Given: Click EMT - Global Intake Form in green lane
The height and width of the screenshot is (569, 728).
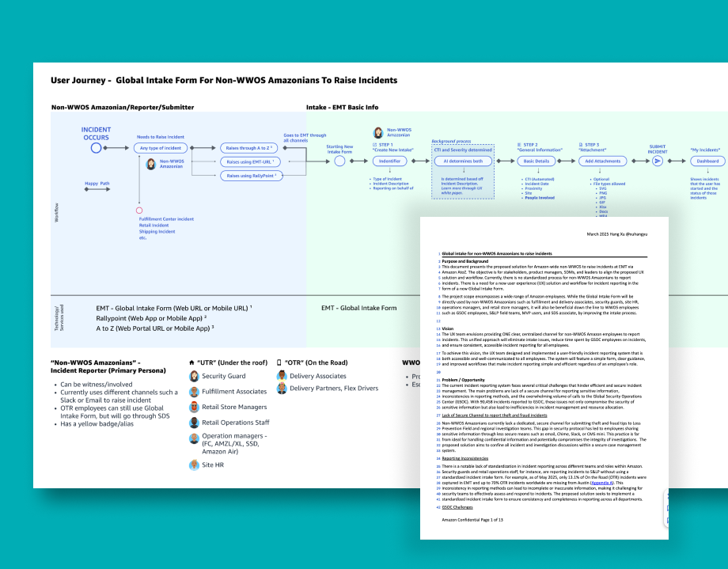Looking at the screenshot, I should point(359,308).
